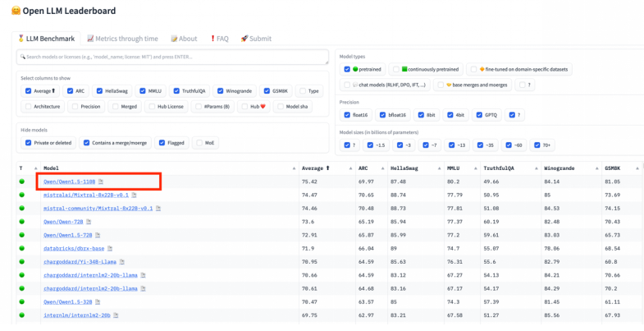Viewport: 644px width, 331px height.
Task: Enable the Type column checkbox
Action: [x=303, y=91]
